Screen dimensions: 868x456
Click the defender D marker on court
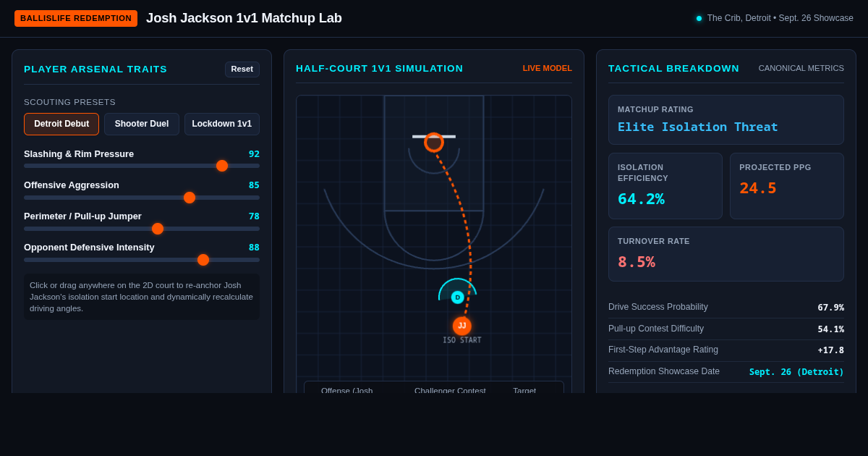coord(458,297)
